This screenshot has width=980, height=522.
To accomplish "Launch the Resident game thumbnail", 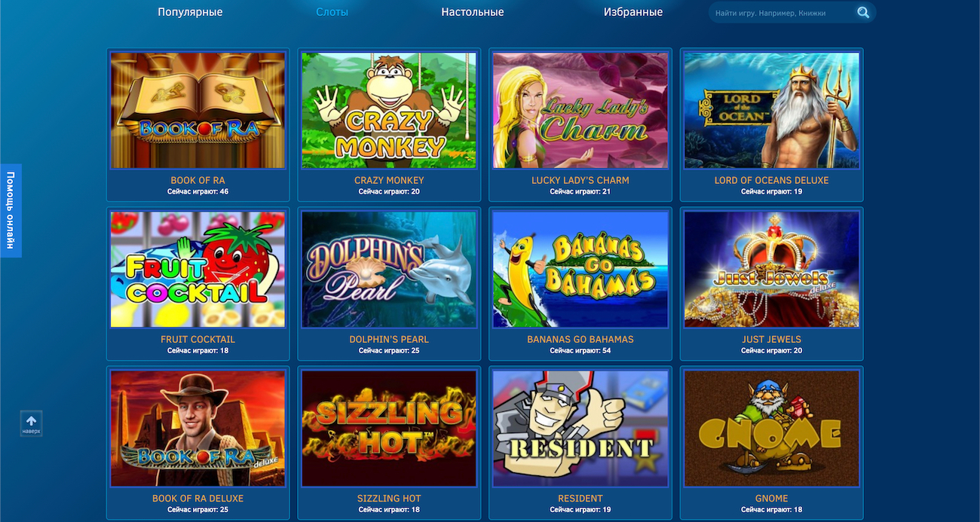I will (580, 428).
